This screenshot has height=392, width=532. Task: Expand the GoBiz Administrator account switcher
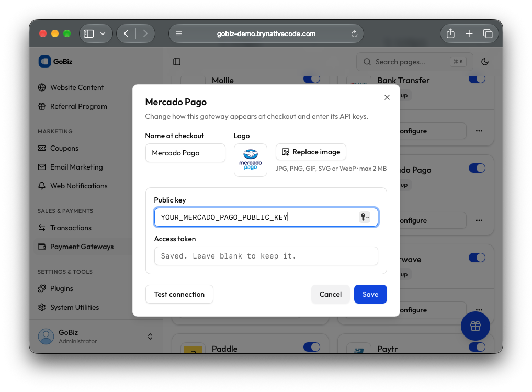pos(150,337)
